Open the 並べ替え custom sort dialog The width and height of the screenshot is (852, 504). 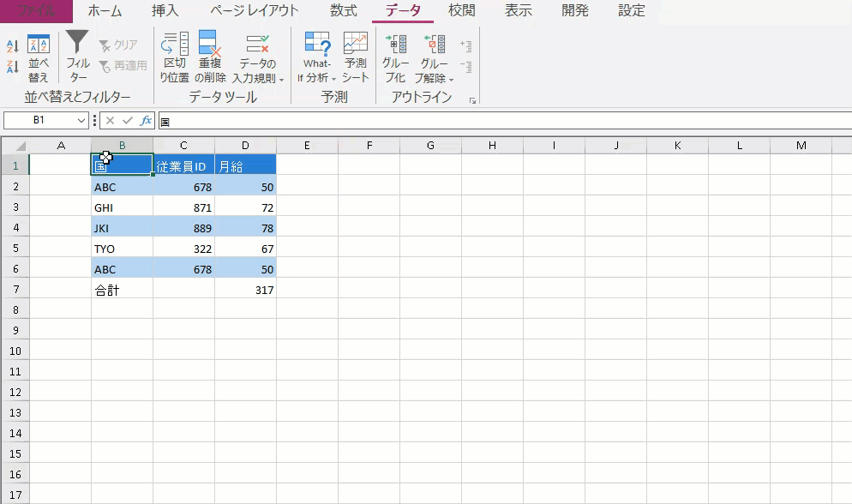[39, 58]
